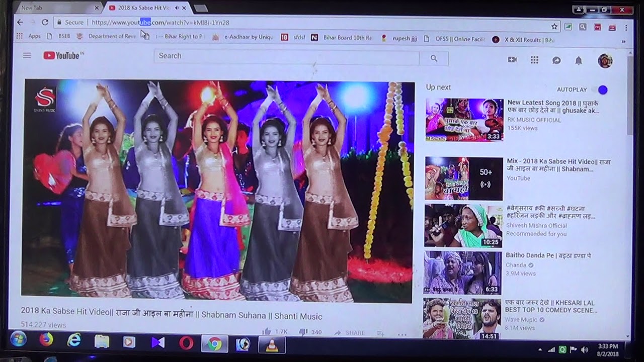Open Chrome's three-dot menu
The height and width of the screenshot is (362, 644).
pyautogui.click(x=626, y=28)
